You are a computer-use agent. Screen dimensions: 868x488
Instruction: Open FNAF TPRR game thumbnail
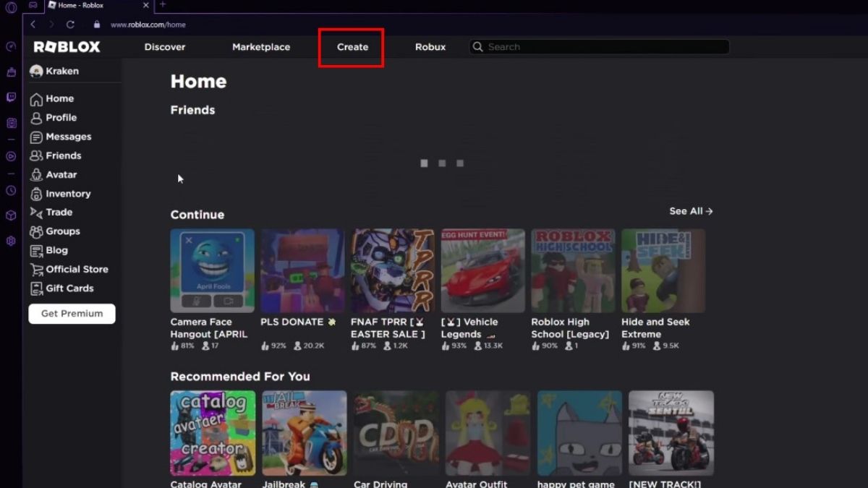(x=393, y=271)
